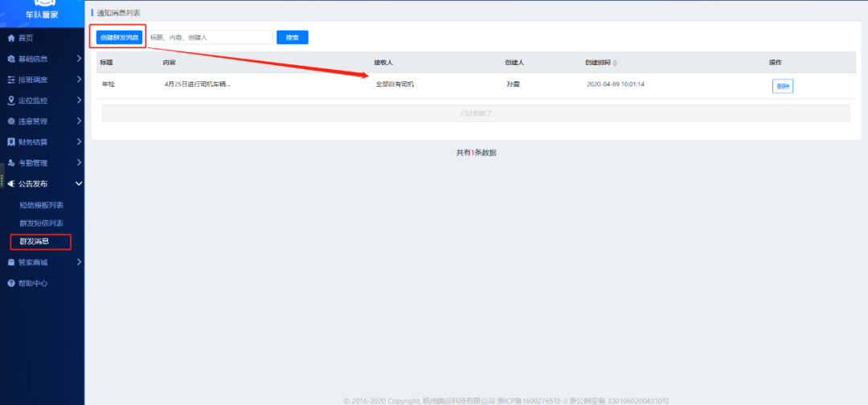Viewport: 868px width, 405px height.
Task: Click the home icon beside 首页
Action: (10, 38)
